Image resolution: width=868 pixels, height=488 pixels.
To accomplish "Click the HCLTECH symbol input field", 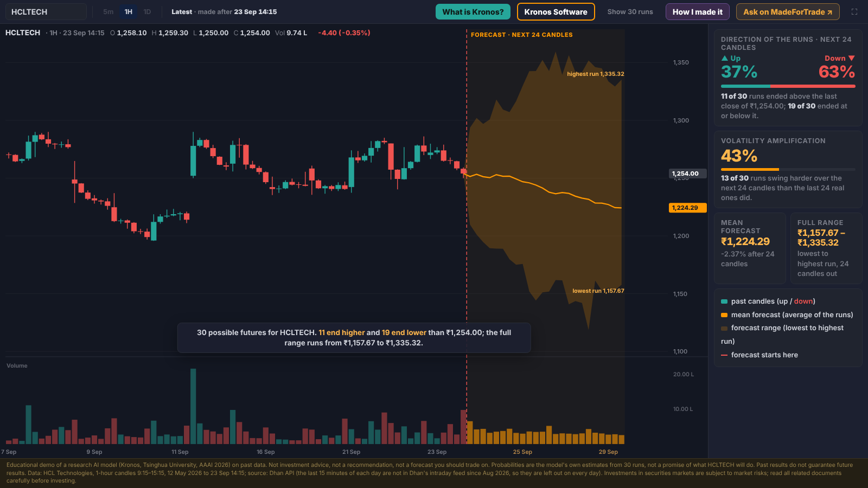I will tap(46, 12).
